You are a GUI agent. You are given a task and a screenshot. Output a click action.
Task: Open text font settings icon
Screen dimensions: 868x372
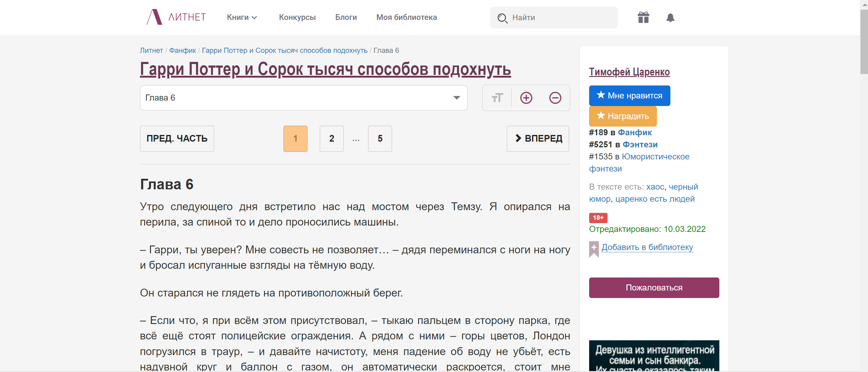497,98
